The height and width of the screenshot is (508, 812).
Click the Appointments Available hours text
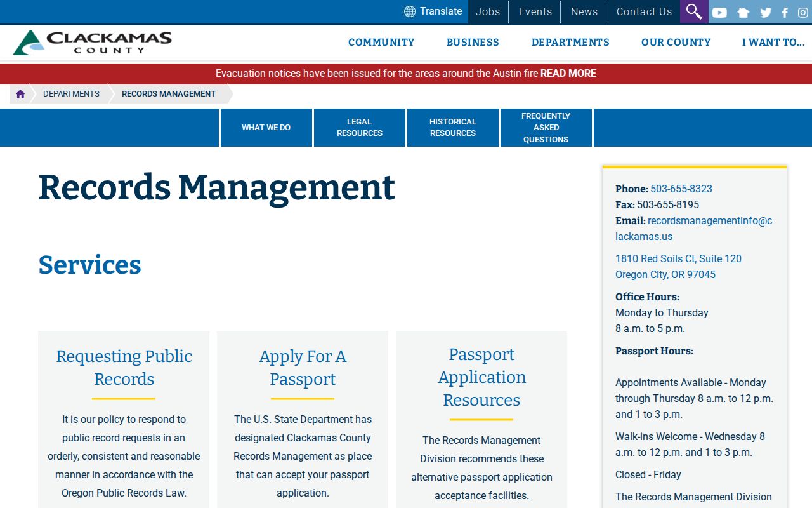click(x=694, y=399)
